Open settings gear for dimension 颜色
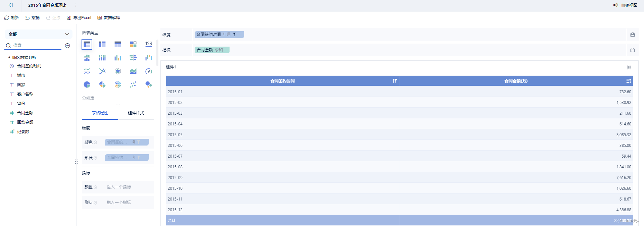The image size is (644, 226). coord(95,143)
